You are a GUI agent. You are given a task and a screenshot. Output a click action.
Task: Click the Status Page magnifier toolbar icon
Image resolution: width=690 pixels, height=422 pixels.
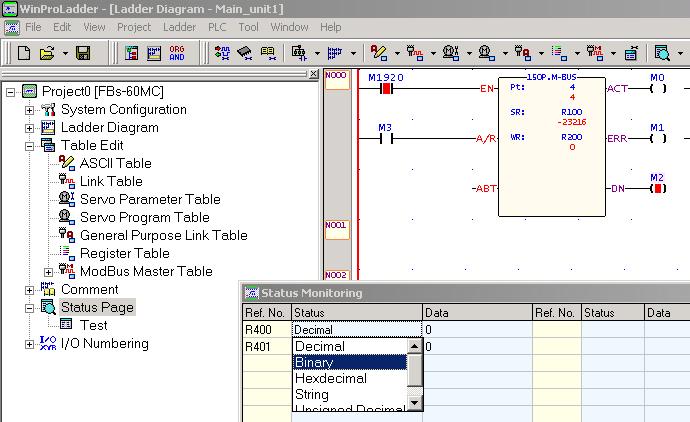click(x=662, y=53)
